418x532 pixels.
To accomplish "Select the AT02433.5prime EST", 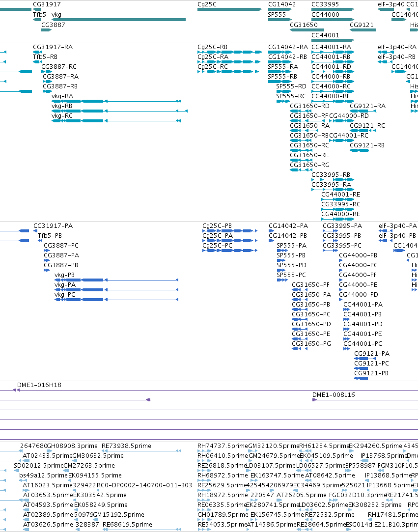I will click(x=27, y=461).
